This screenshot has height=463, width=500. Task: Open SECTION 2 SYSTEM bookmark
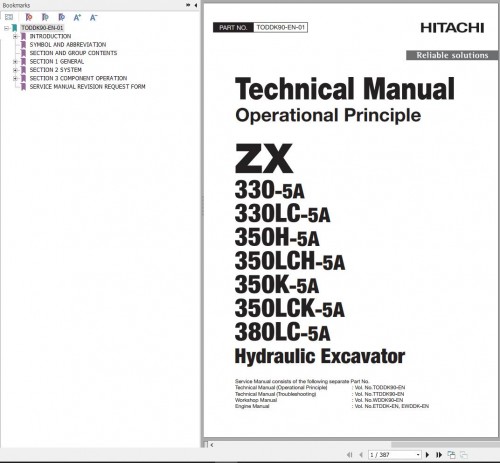(56, 70)
